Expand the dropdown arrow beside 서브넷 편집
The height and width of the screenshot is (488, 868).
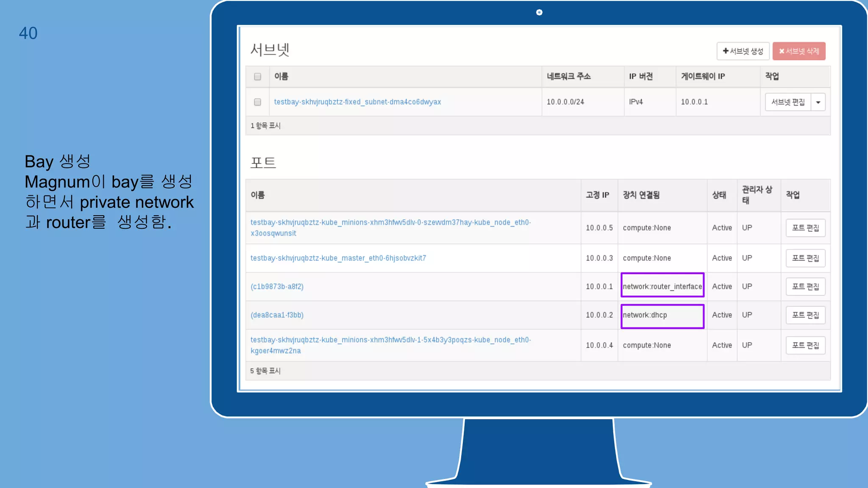click(x=818, y=102)
